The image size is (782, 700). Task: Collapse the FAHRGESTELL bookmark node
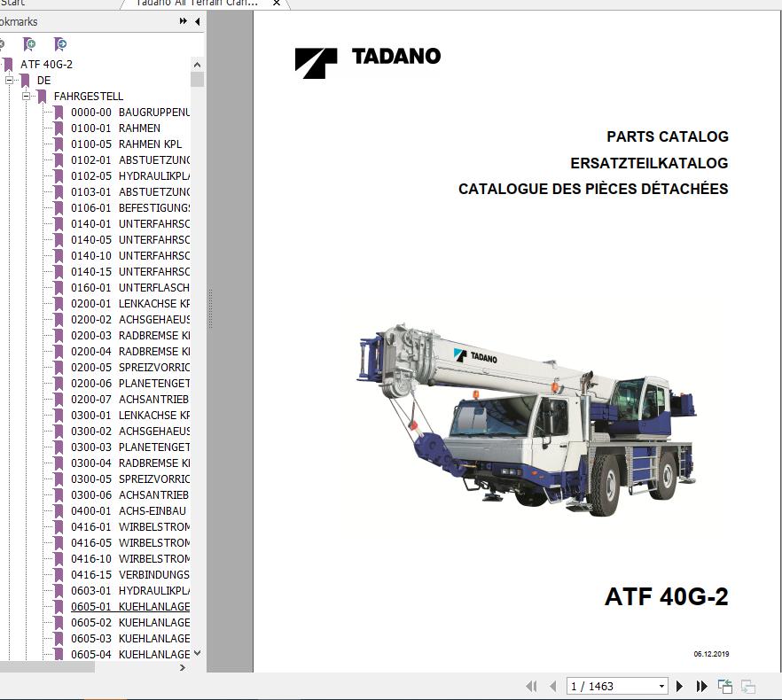pos(26,97)
